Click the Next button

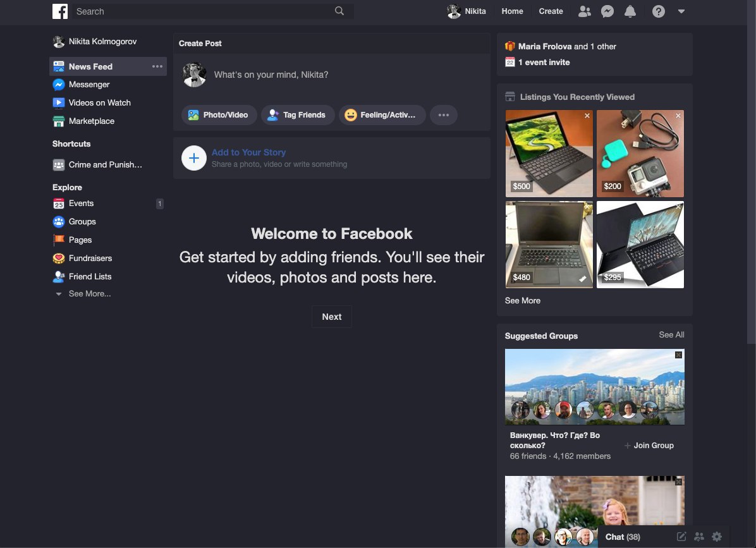(x=332, y=317)
